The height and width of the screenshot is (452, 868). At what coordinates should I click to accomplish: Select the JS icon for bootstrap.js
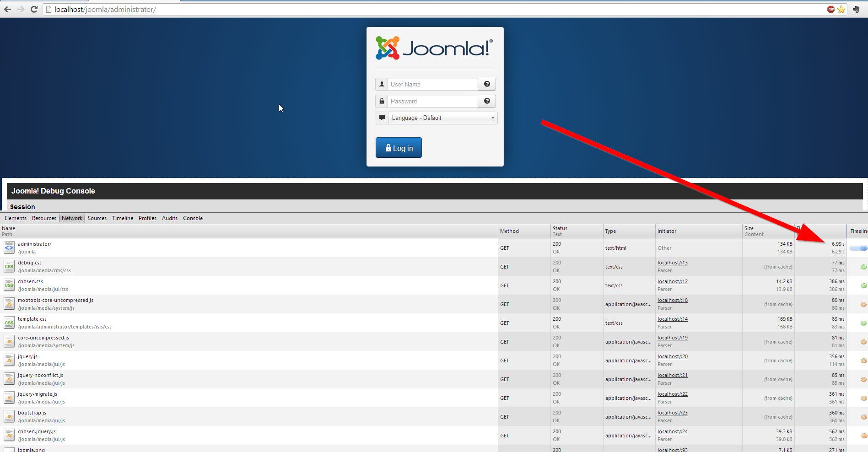[9, 416]
